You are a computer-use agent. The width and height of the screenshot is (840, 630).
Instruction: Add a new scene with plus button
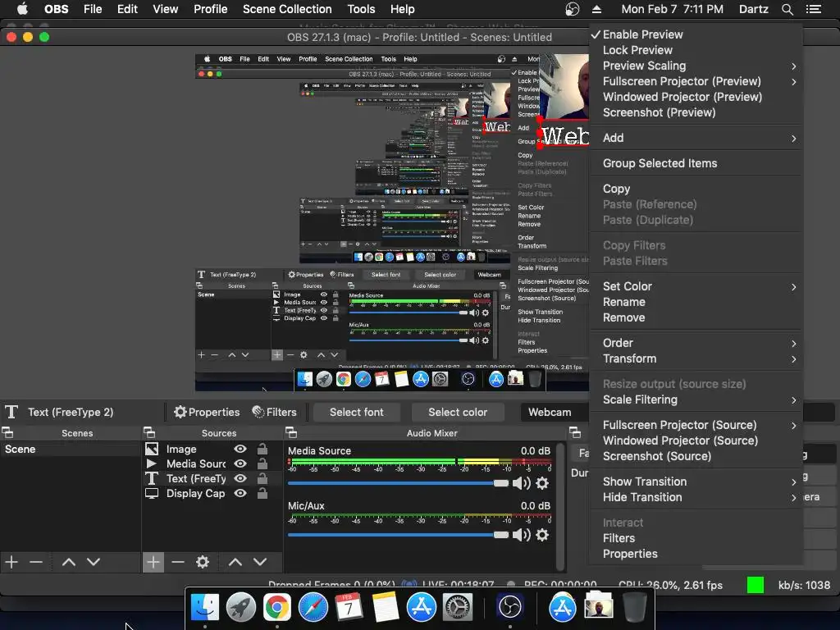[11, 562]
